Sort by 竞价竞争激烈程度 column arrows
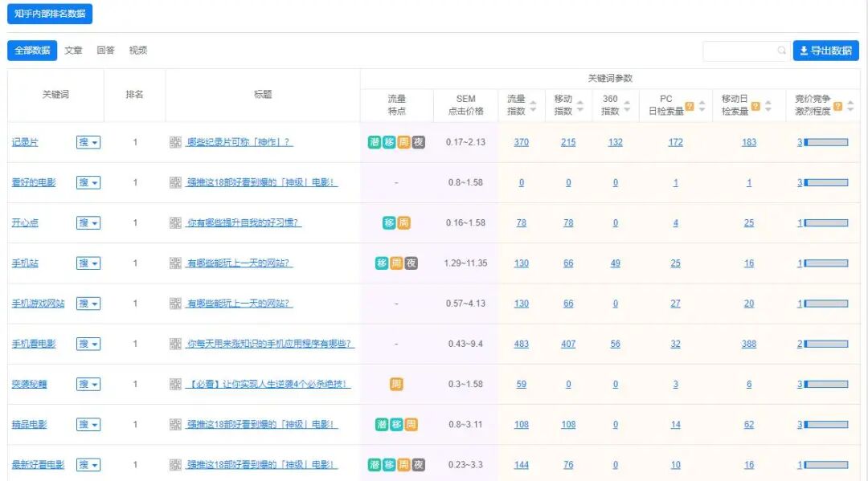Screen dimensions: 868x481 (x=851, y=106)
